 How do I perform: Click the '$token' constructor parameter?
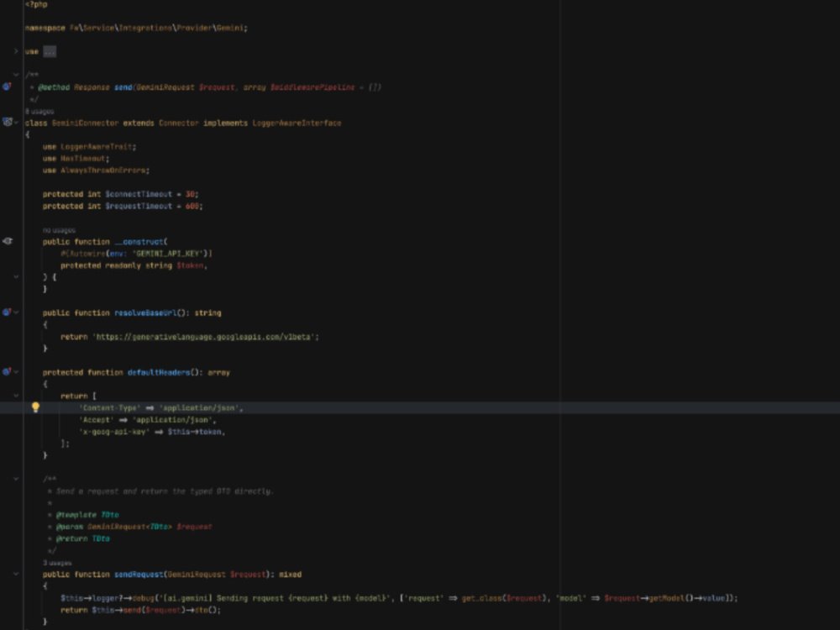click(x=190, y=265)
